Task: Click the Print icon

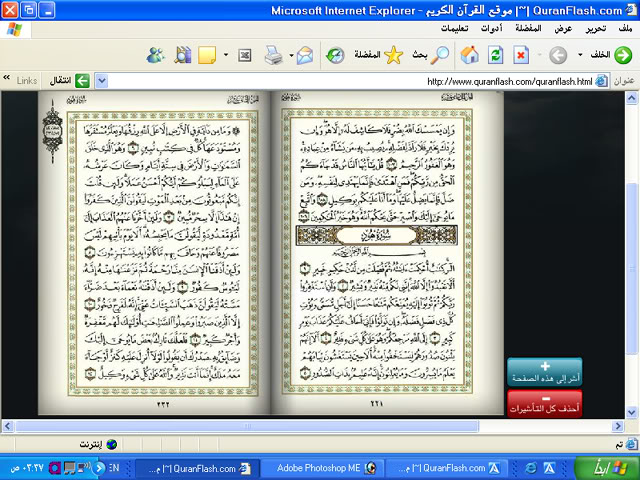Action: [273, 55]
